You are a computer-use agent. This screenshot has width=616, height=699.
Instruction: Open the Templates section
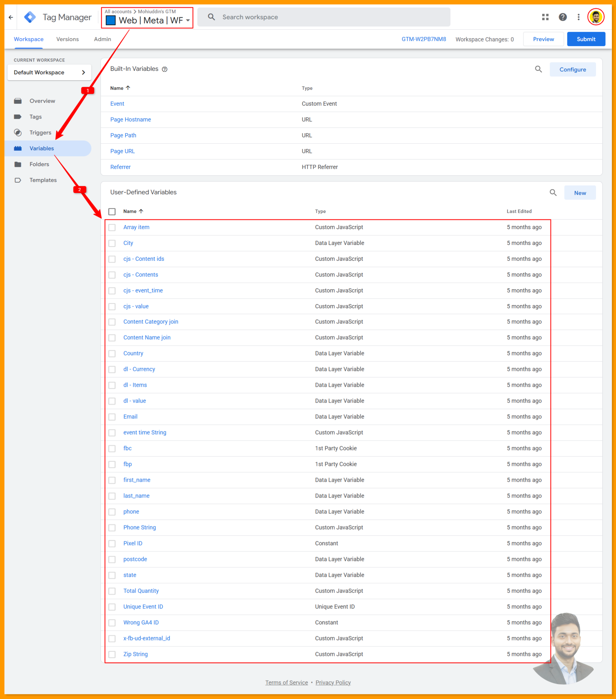(43, 180)
